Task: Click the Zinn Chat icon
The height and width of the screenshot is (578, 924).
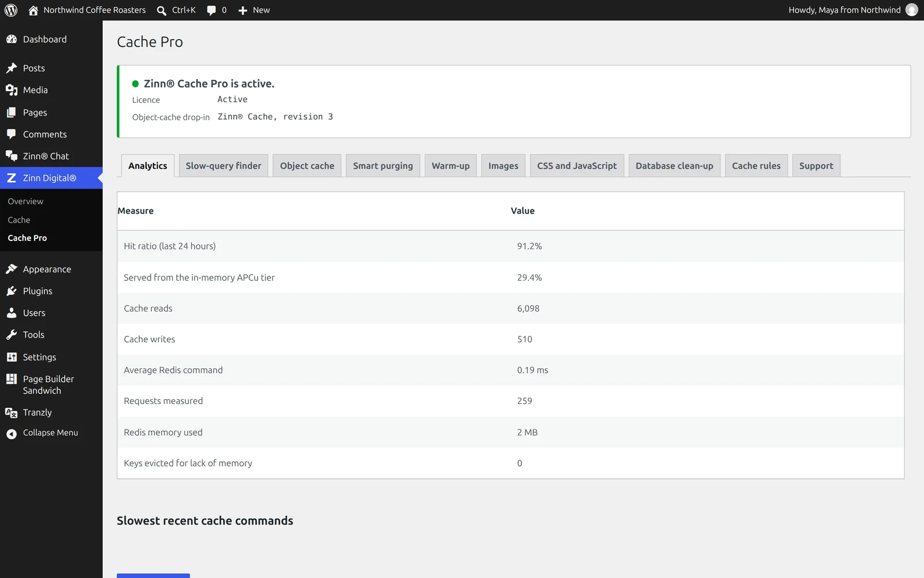Action: [x=12, y=156]
